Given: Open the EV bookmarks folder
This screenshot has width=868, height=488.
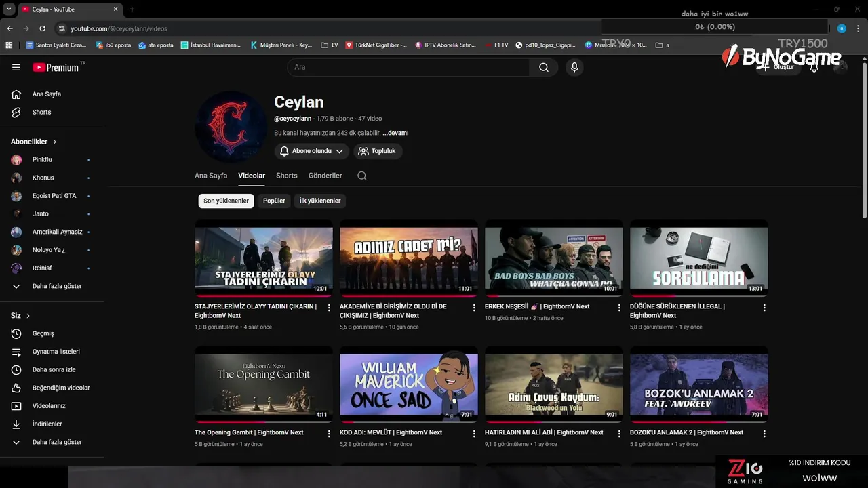Looking at the screenshot, I should pos(330,45).
